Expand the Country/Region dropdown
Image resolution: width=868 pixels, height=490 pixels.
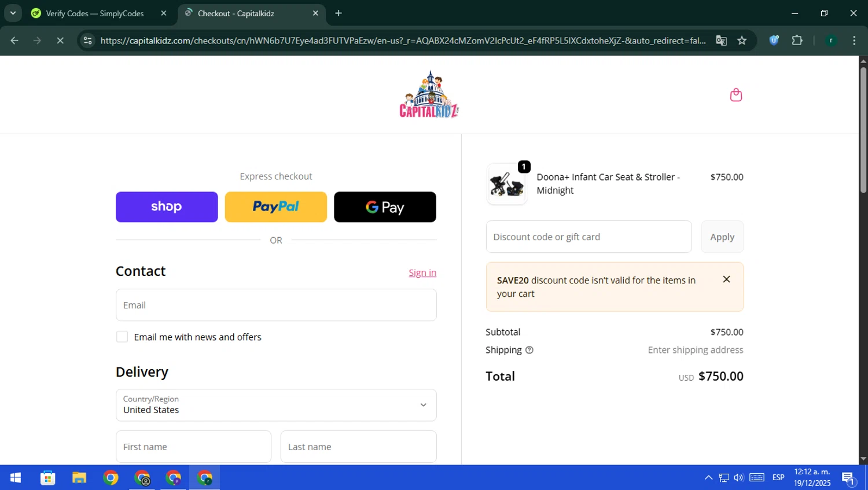[276, 405]
